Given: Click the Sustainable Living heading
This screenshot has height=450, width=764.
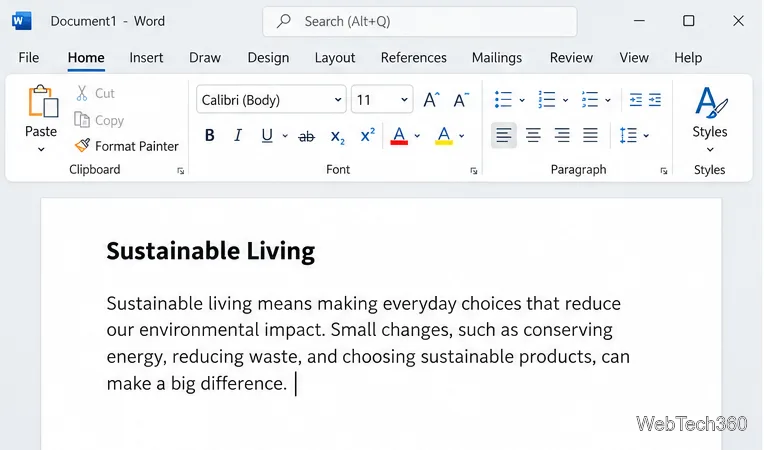Looking at the screenshot, I should 211,251.
